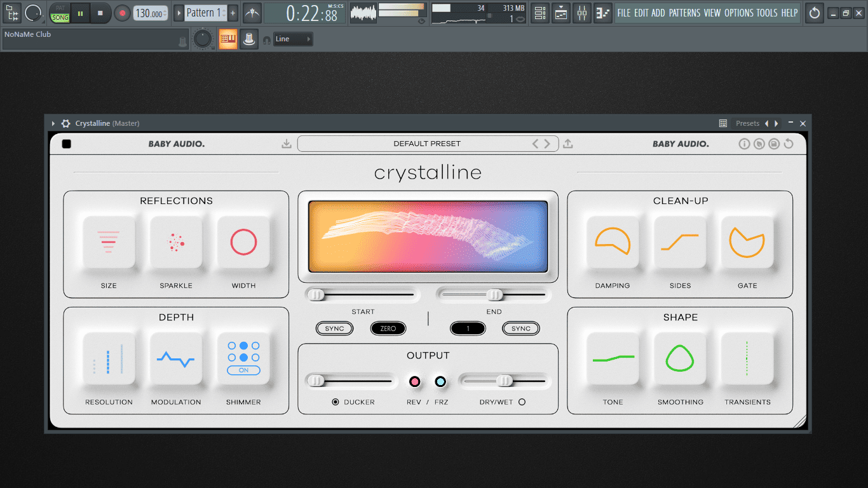Expand pattern menu arrow left of Pattern 1
The width and height of the screenshot is (868, 488).
[179, 13]
